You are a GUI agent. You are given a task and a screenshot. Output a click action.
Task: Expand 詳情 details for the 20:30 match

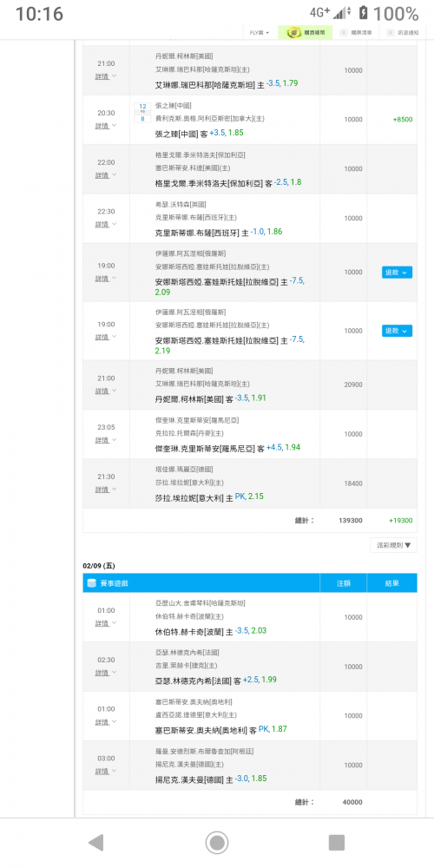pos(106,126)
